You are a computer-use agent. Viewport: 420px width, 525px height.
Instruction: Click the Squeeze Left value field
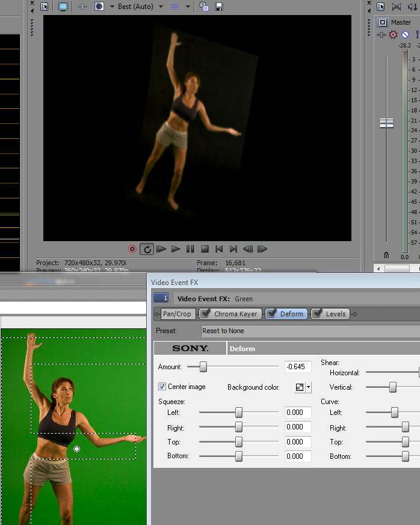(x=298, y=413)
